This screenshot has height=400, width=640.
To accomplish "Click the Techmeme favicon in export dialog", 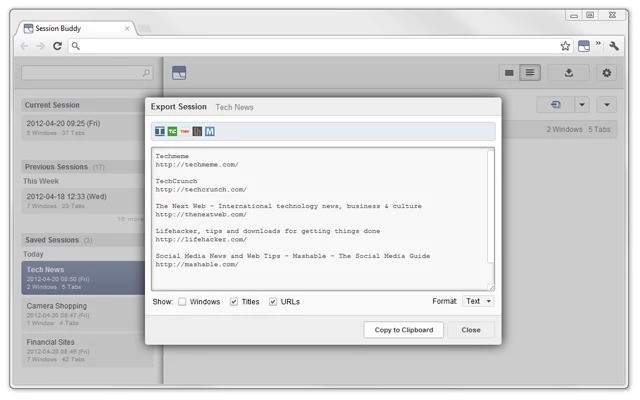I will pyautogui.click(x=160, y=131).
